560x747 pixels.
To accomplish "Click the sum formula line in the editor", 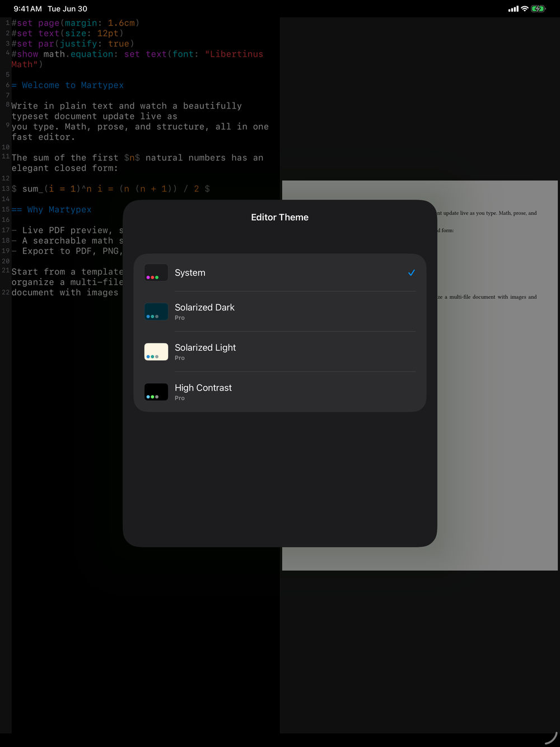I will pyautogui.click(x=111, y=189).
